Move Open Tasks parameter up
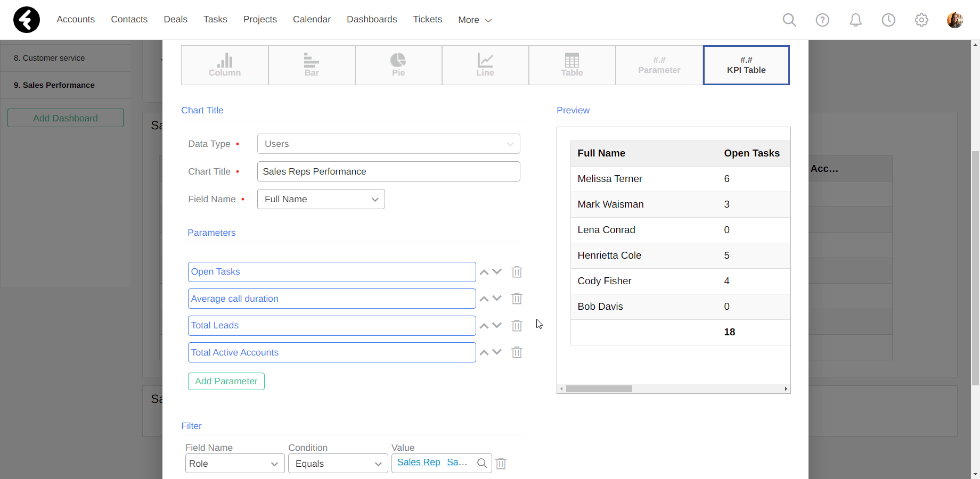The width and height of the screenshot is (980, 479). (x=484, y=272)
